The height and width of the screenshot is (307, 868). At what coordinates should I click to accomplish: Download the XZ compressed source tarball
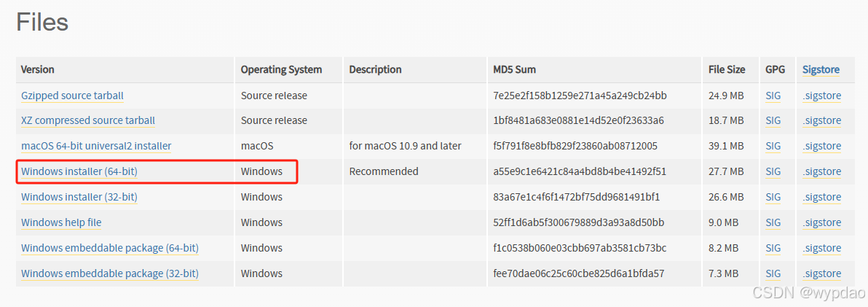88,120
